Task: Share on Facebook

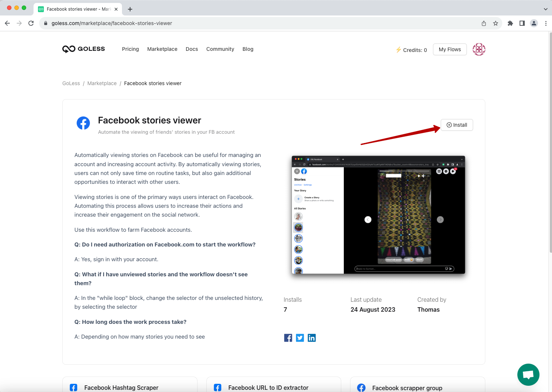Action: click(x=288, y=338)
